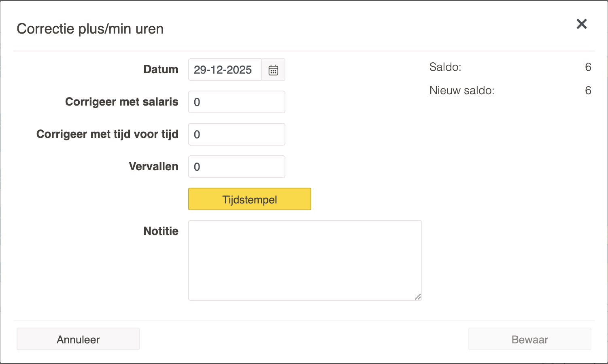Open the calendar date picker icon
The image size is (608, 364).
pos(274,70)
